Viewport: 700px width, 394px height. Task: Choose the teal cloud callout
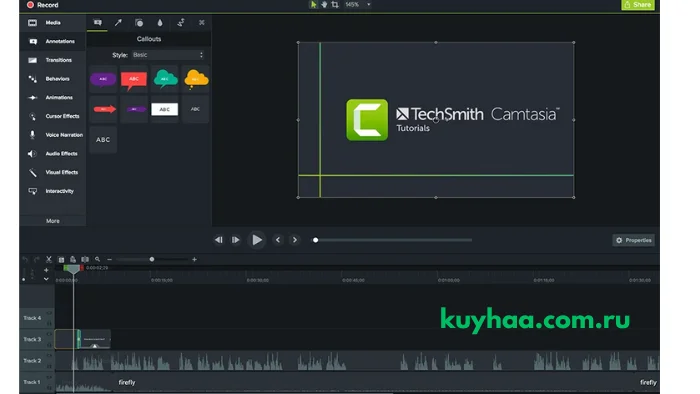165,79
